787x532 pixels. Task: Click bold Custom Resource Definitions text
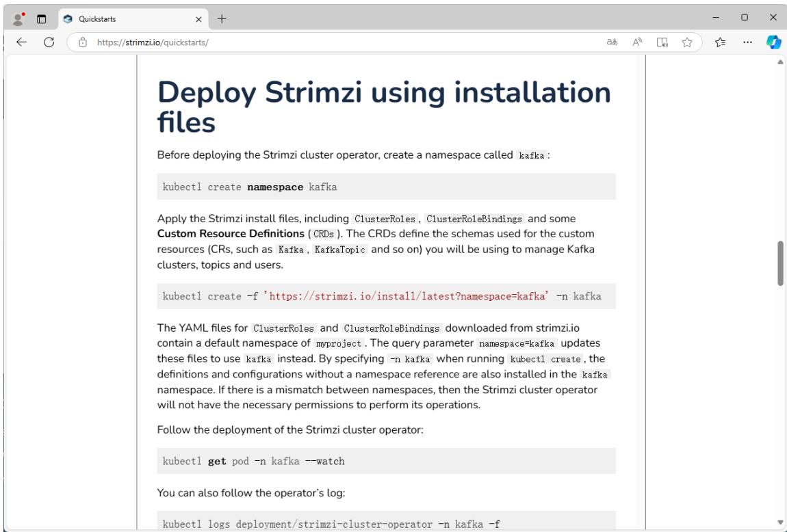(x=231, y=234)
